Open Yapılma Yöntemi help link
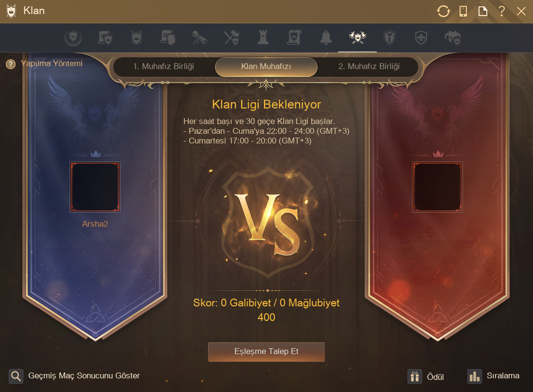The width and height of the screenshot is (533, 392). (x=44, y=64)
